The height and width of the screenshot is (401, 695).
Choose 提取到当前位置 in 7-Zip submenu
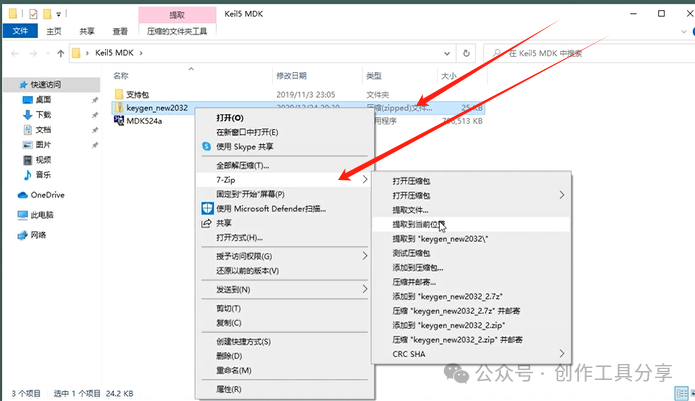tap(471, 224)
